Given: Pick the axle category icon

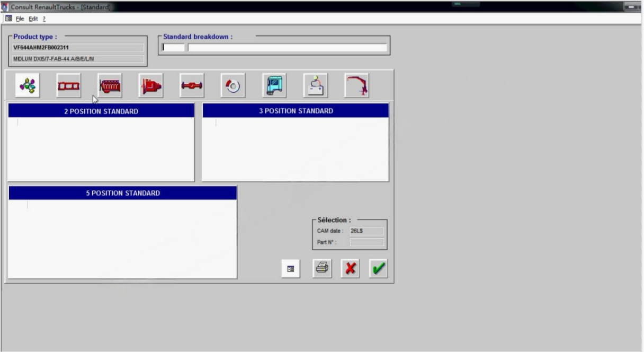Looking at the screenshot, I should (x=192, y=86).
